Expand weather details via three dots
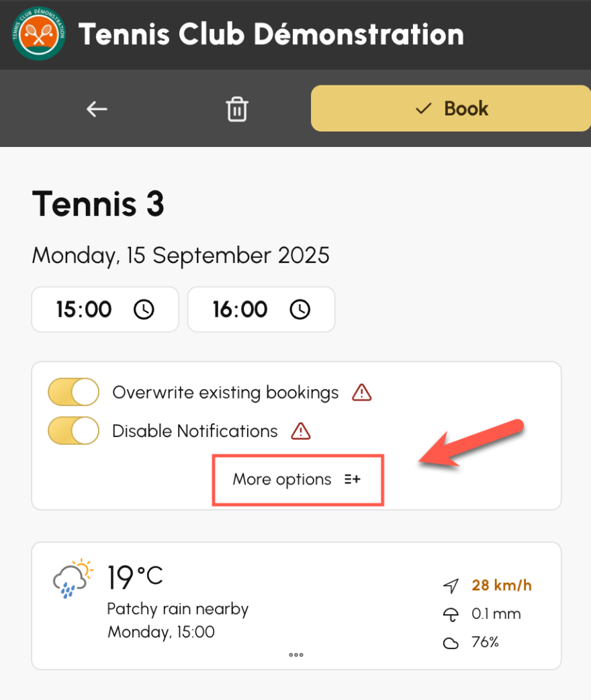 coord(295,655)
